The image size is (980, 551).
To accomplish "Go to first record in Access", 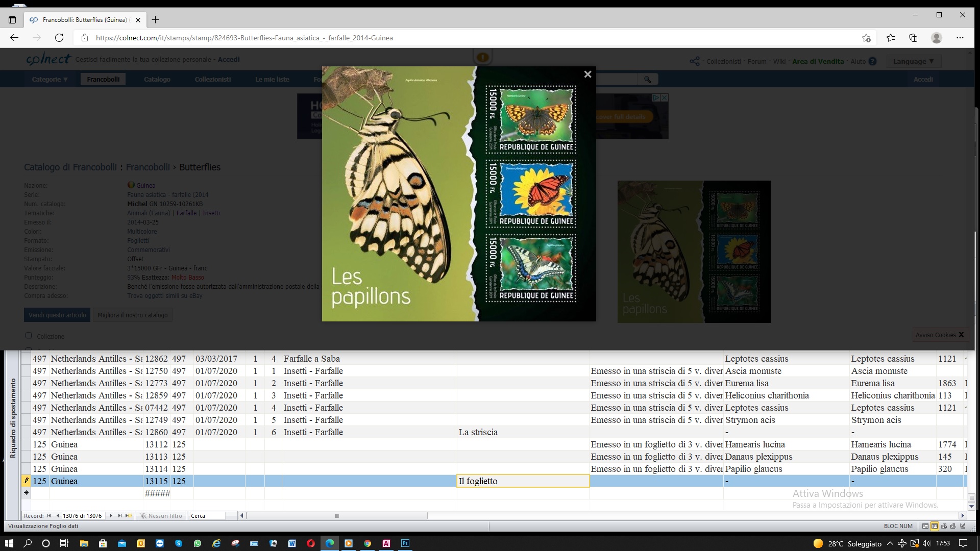I will coord(49,516).
